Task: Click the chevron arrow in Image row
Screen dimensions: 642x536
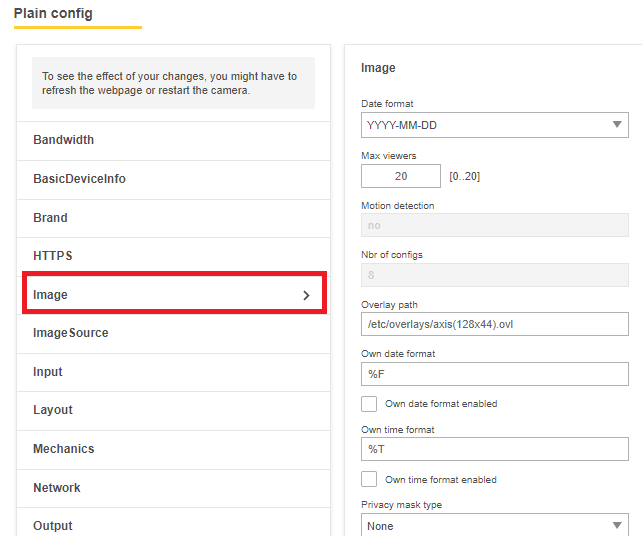Action: pos(306,296)
